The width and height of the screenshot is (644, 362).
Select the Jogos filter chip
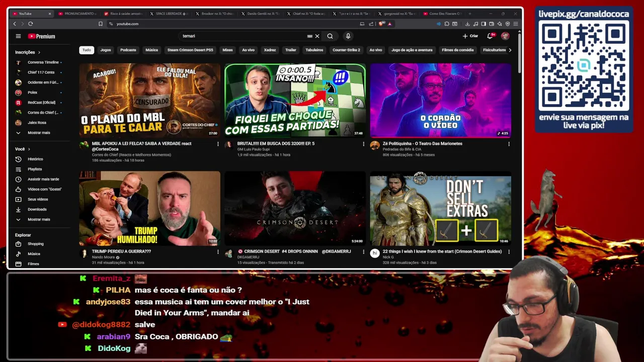(106, 50)
